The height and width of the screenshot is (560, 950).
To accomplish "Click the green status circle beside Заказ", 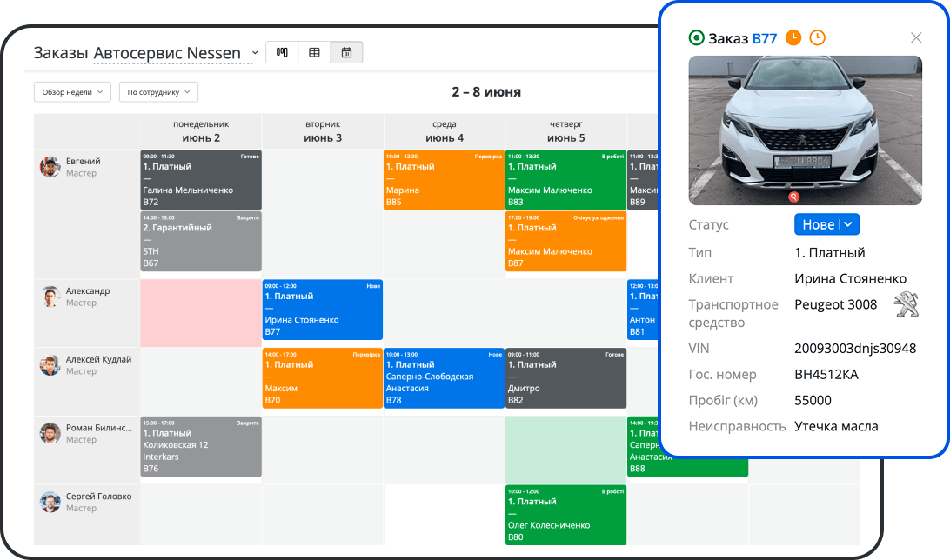I will pos(696,37).
